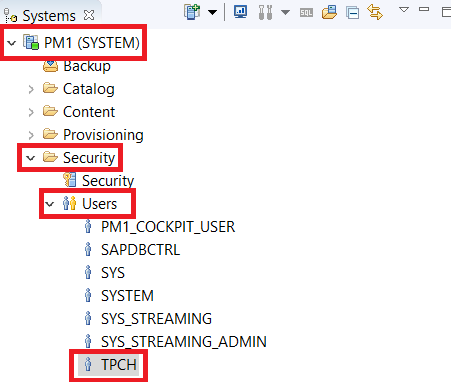Toggle Link with Editor arrows icon

375,12
